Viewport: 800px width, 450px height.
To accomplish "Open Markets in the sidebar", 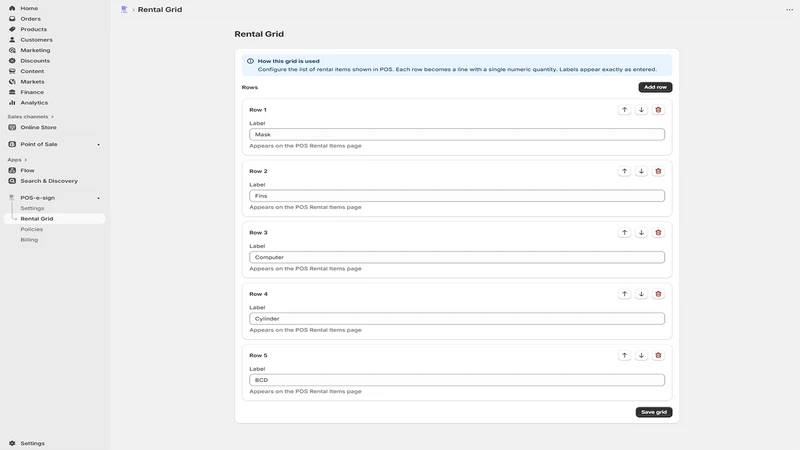I will pos(32,82).
